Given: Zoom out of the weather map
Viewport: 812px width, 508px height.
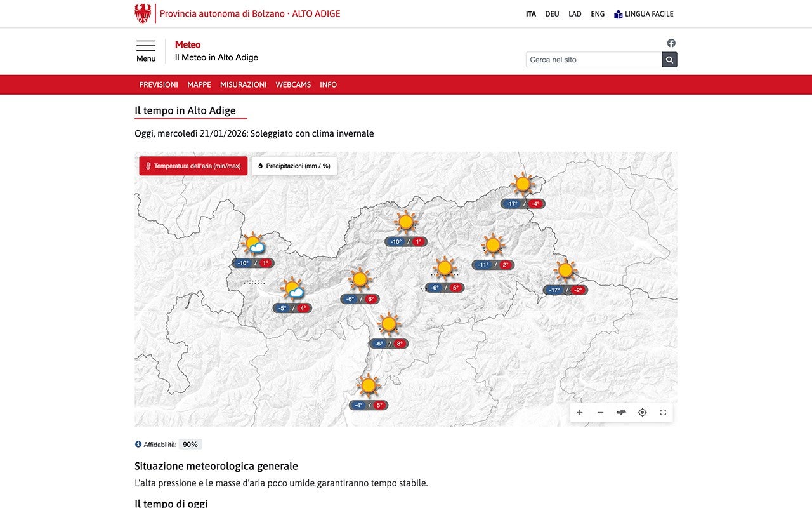Looking at the screenshot, I should click(600, 413).
